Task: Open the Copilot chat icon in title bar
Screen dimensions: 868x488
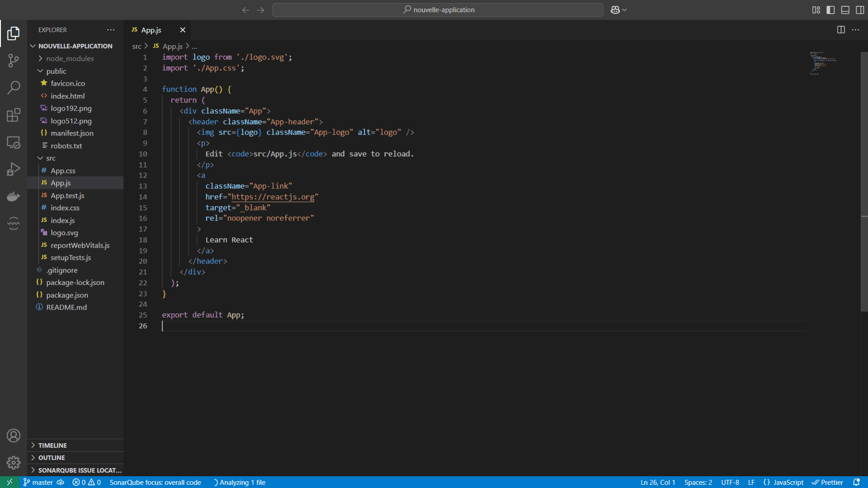Action: tap(615, 10)
